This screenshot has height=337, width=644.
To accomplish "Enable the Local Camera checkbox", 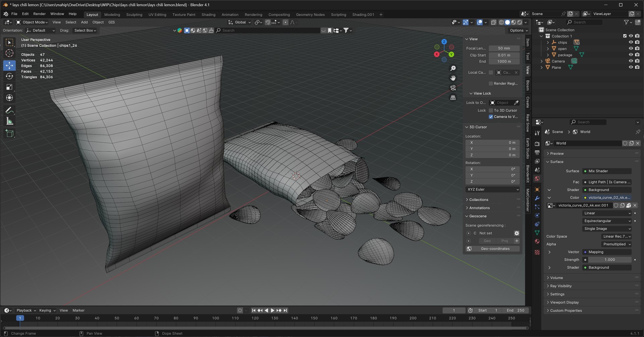I will pyautogui.click(x=491, y=72).
